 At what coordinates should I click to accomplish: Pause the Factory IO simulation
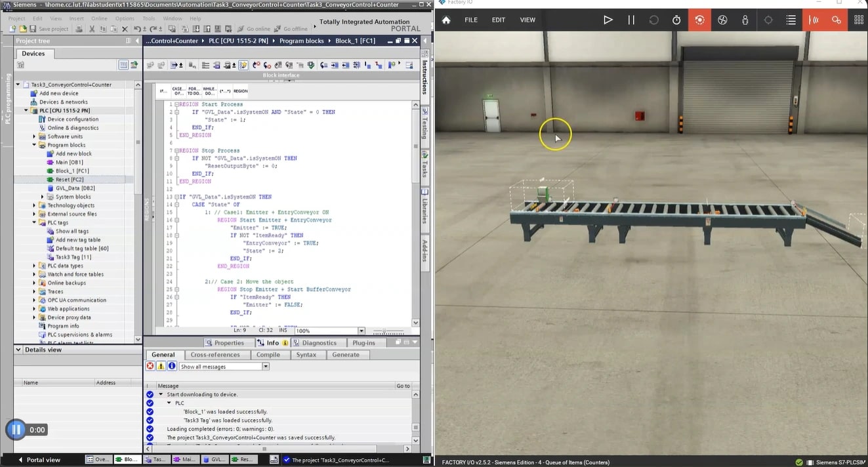(x=631, y=20)
